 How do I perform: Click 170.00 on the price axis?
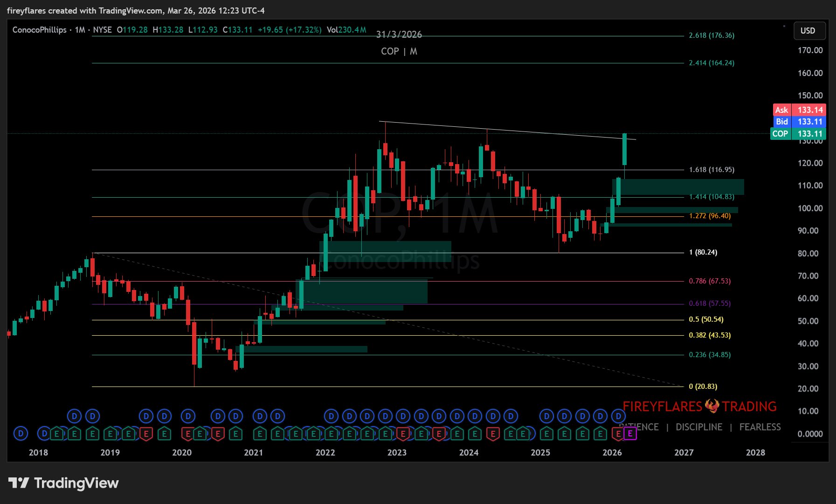(810, 50)
